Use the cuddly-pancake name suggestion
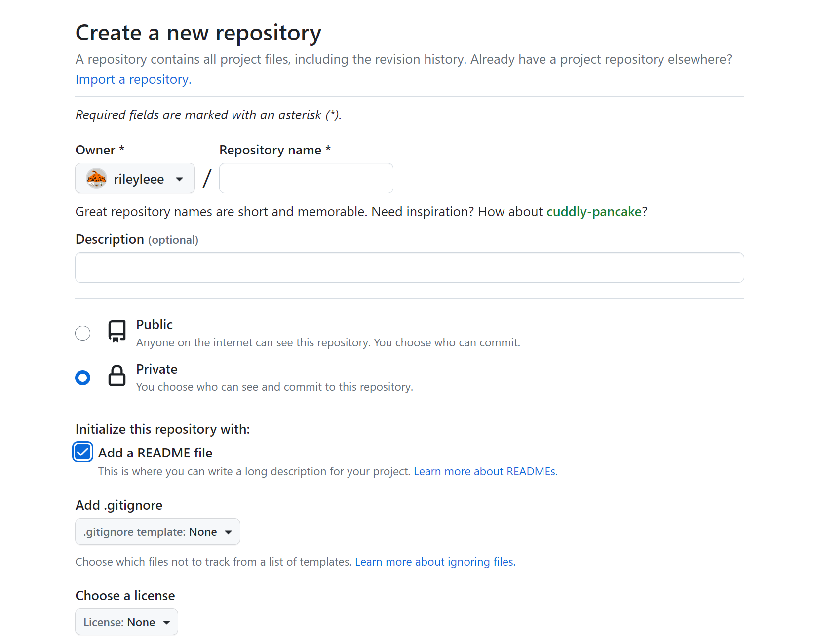This screenshot has width=814, height=644. pos(594,212)
